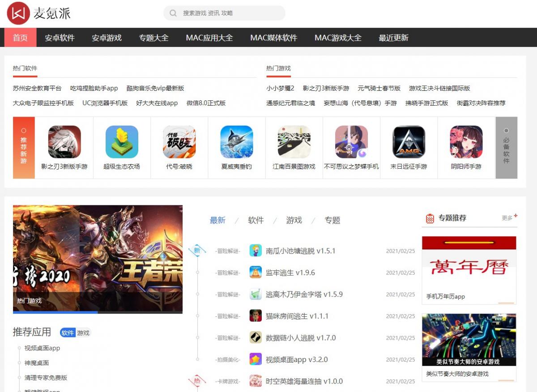Screen dimensions: 537x392
Task: Expand 更多 in 专题推荐 section
Action: 509,218
